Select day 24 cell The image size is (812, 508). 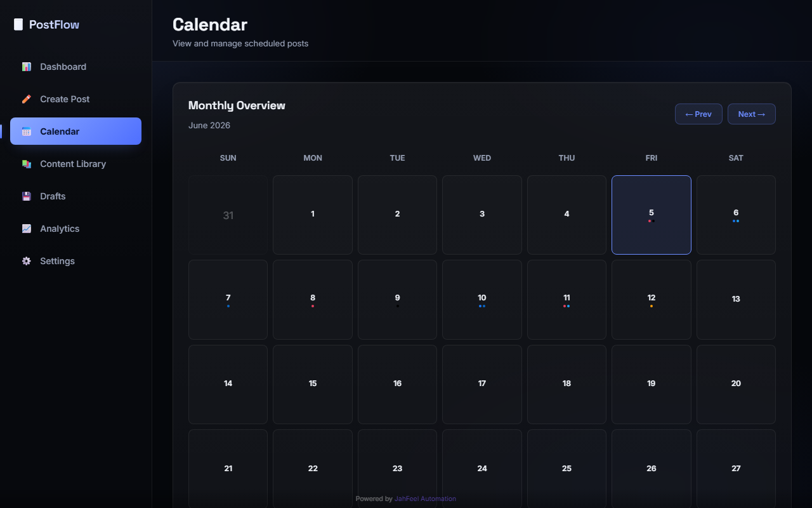(x=482, y=469)
